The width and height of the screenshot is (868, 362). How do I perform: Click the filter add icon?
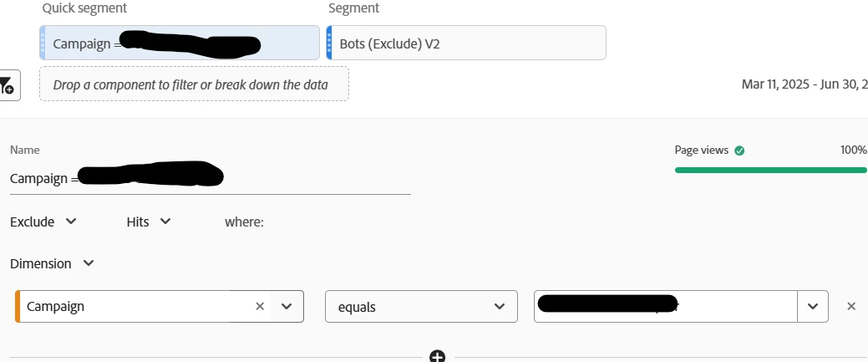click(x=8, y=85)
